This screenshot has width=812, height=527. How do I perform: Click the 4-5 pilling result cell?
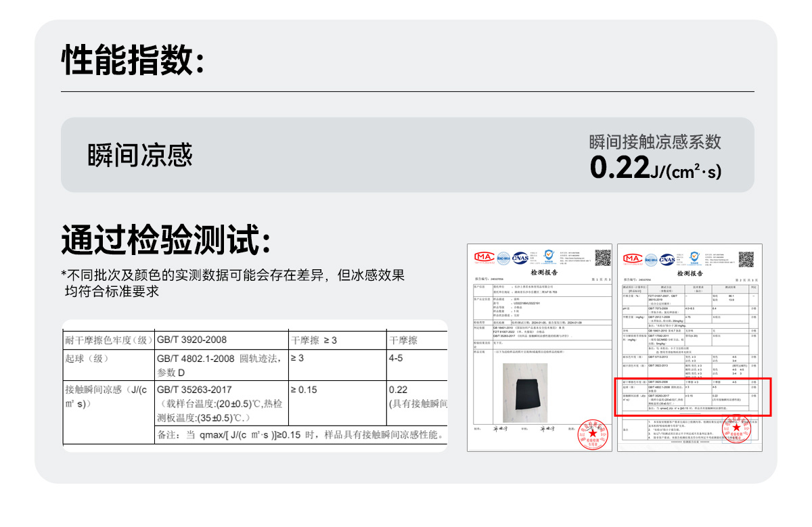417,365
